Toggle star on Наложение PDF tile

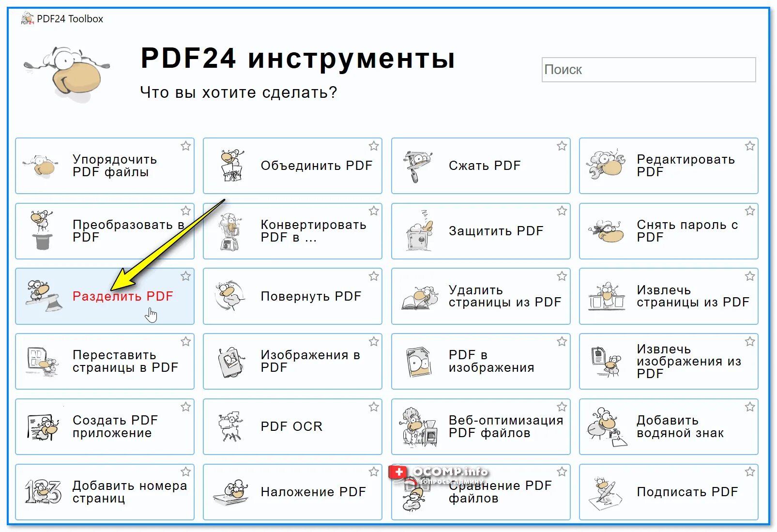pyautogui.click(x=374, y=471)
